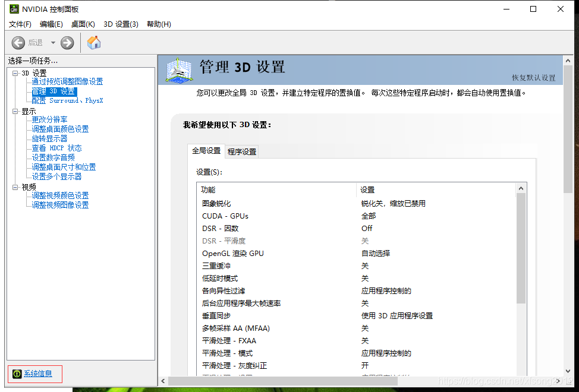Select the 多帧采样 AA (MFAA) row

tap(356, 328)
